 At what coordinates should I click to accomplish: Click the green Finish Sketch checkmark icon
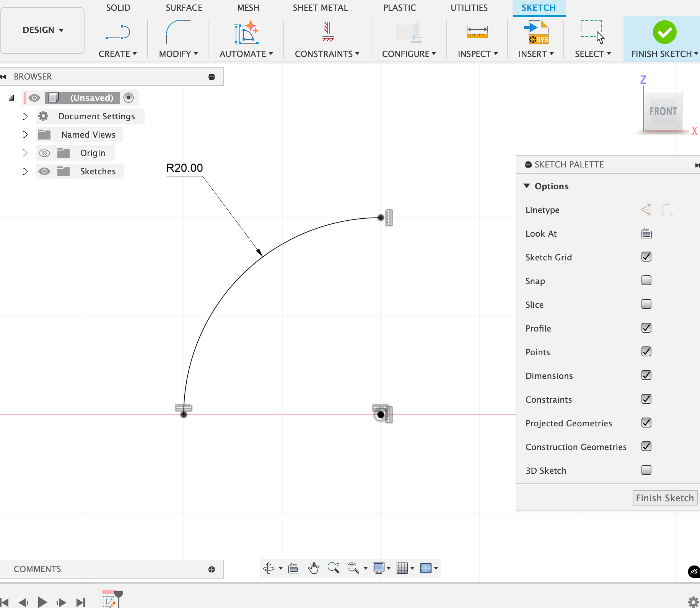coord(664,32)
